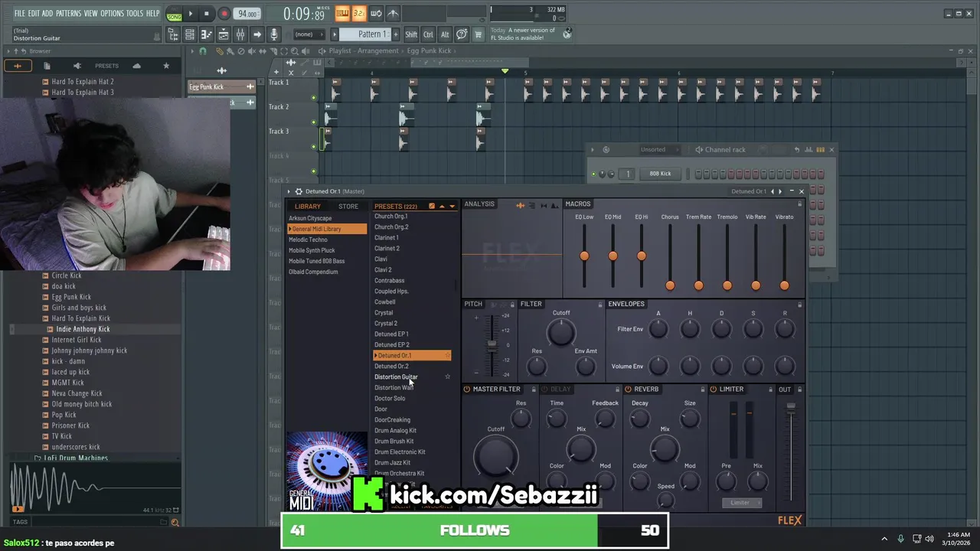980x551 pixels.
Task: Select the 808 Kick channel button
Action: 660,174
